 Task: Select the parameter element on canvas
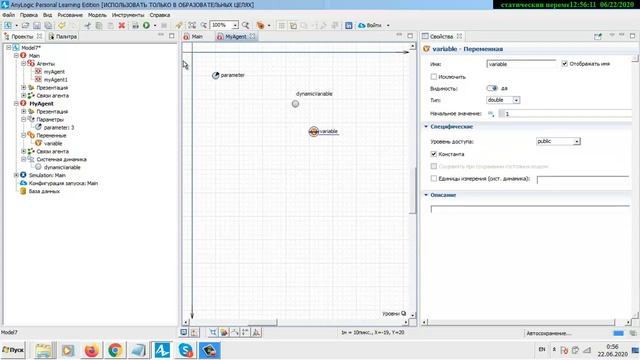point(216,76)
